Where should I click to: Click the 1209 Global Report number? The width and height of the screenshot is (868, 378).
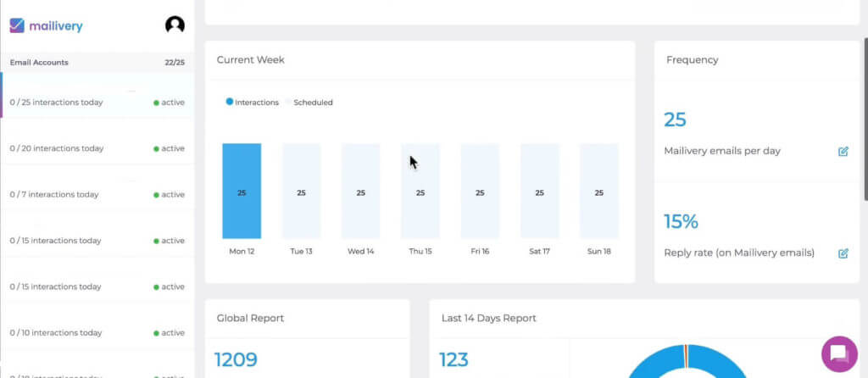click(x=236, y=360)
